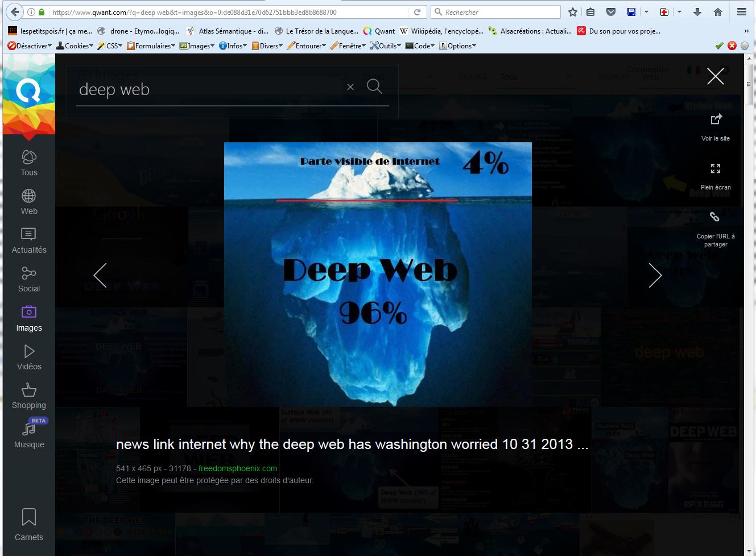This screenshot has width=756, height=556.
Task: Click the Pocket save icon
Action: (x=611, y=12)
